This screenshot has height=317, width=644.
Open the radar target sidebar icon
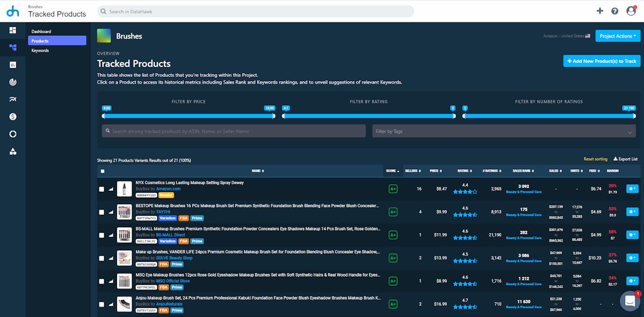pyautogui.click(x=13, y=82)
